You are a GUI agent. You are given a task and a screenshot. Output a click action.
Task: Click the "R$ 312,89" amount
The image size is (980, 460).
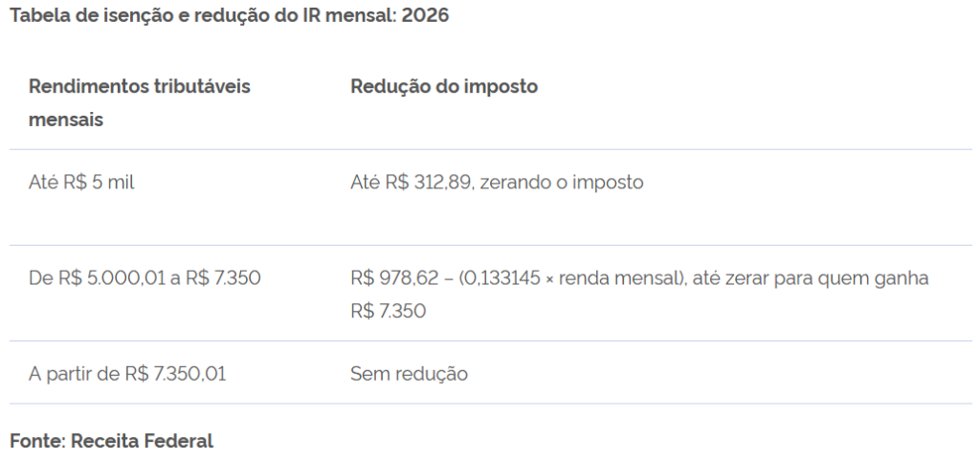coord(429,182)
